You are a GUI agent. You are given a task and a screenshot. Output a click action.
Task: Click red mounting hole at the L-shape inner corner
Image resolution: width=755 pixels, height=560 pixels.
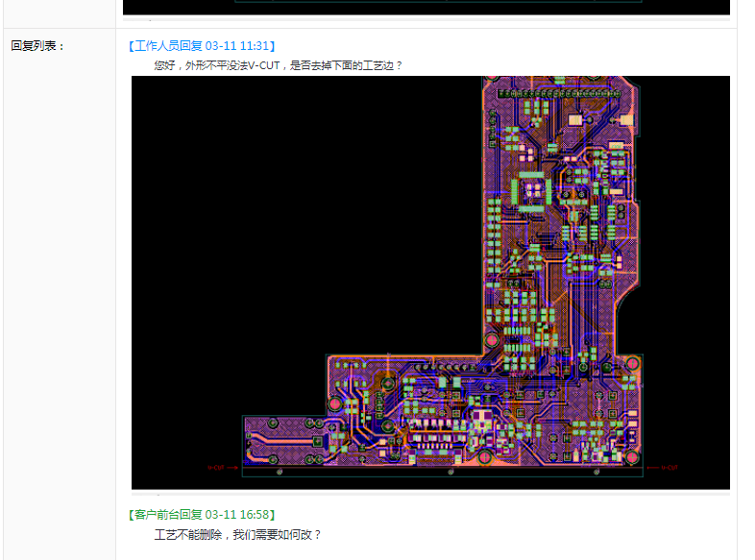pyautogui.click(x=493, y=340)
